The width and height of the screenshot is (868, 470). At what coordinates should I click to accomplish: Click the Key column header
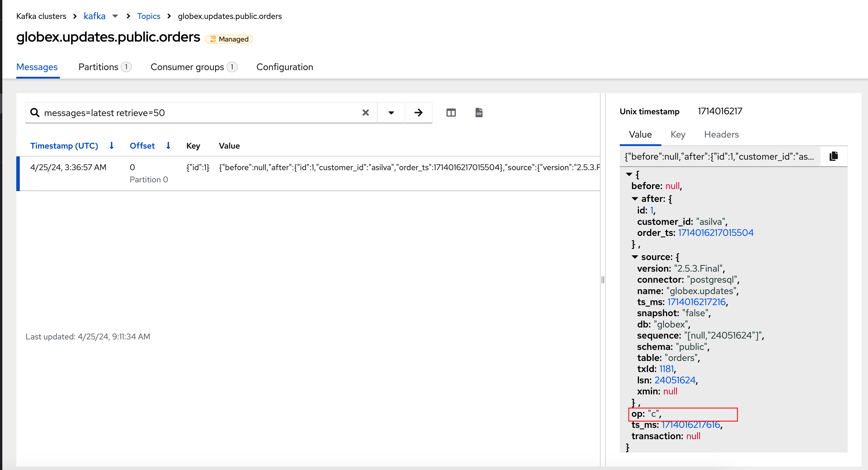click(x=193, y=146)
